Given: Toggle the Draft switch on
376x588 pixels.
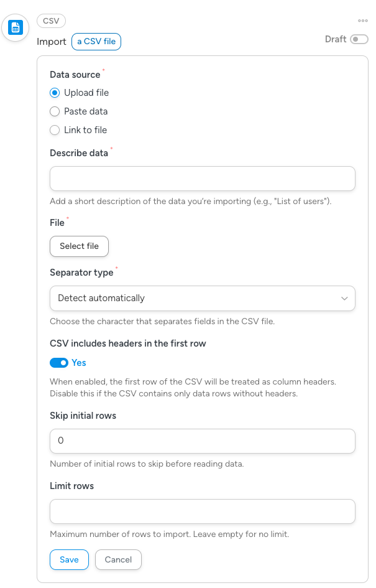Looking at the screenshot, I should [x=359, y=39].
